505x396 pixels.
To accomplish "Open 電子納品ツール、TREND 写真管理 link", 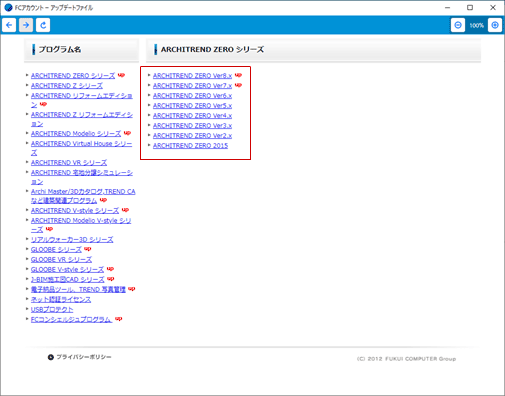I will (x=78, y=290).
